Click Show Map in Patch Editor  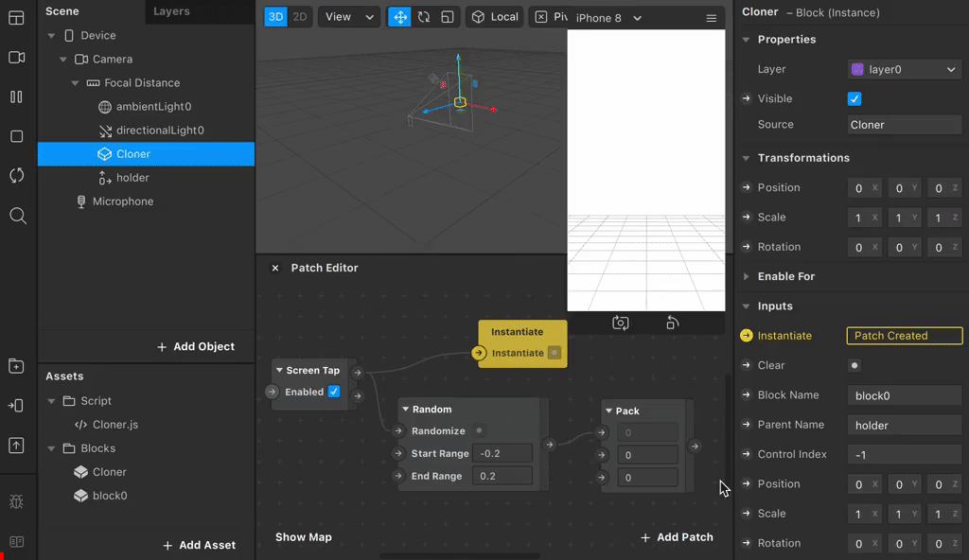pyautogui.click(x=304, y=537)
